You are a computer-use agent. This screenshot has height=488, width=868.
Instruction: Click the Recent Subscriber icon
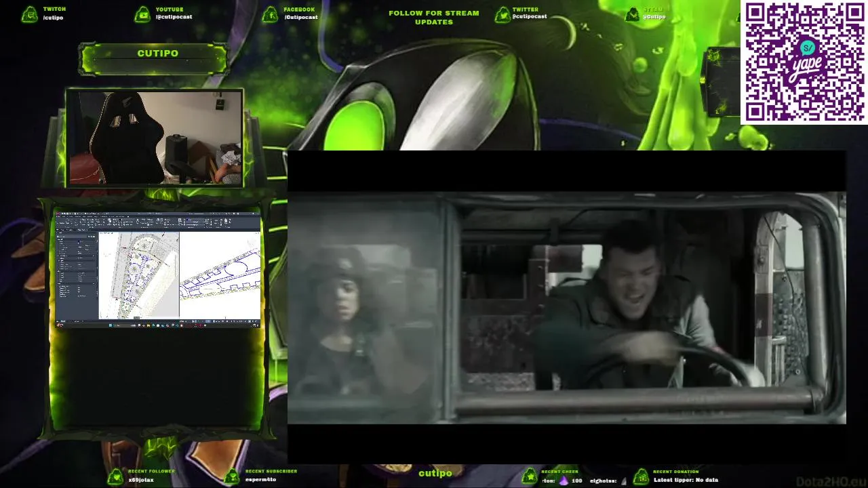click(x=232, y=476)
